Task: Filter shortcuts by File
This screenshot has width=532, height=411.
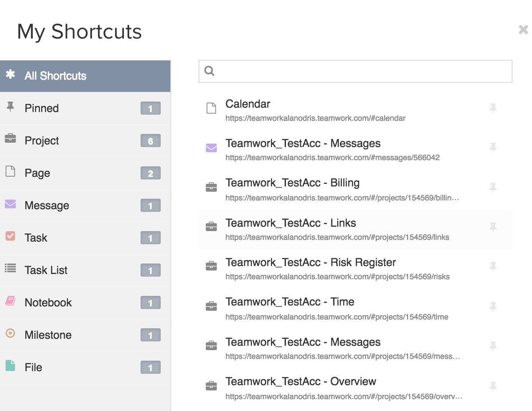Action: click(85, 367)
